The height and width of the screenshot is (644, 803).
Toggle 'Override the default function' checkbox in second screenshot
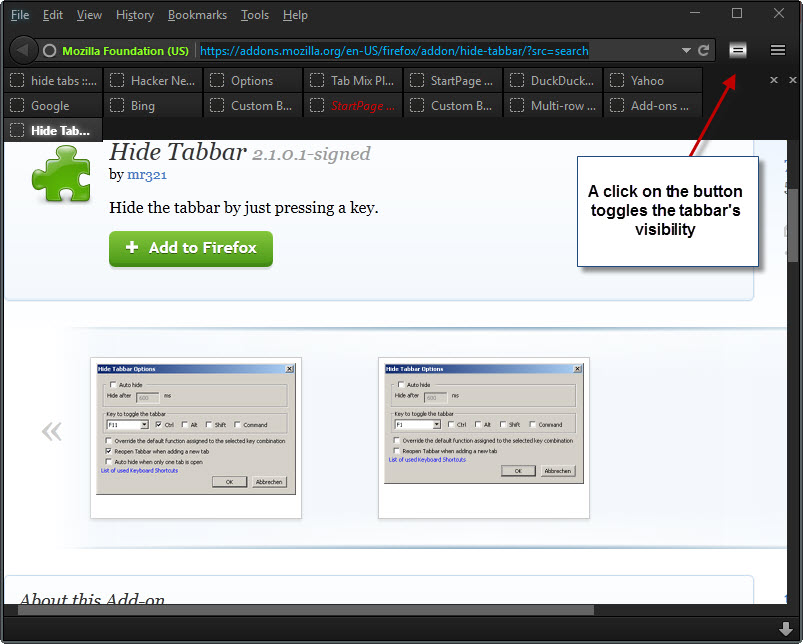point(396,440)
